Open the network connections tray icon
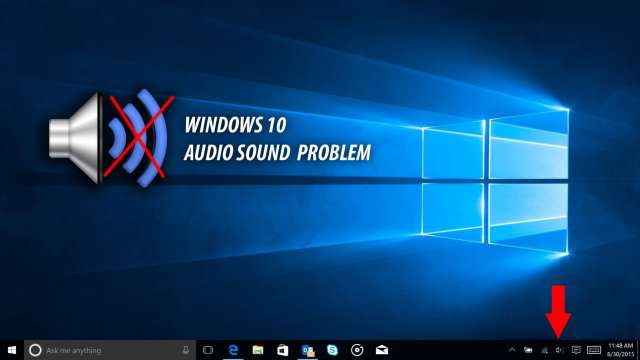Image resolution: width=640 pixels, height=360 pixels. 544,350
